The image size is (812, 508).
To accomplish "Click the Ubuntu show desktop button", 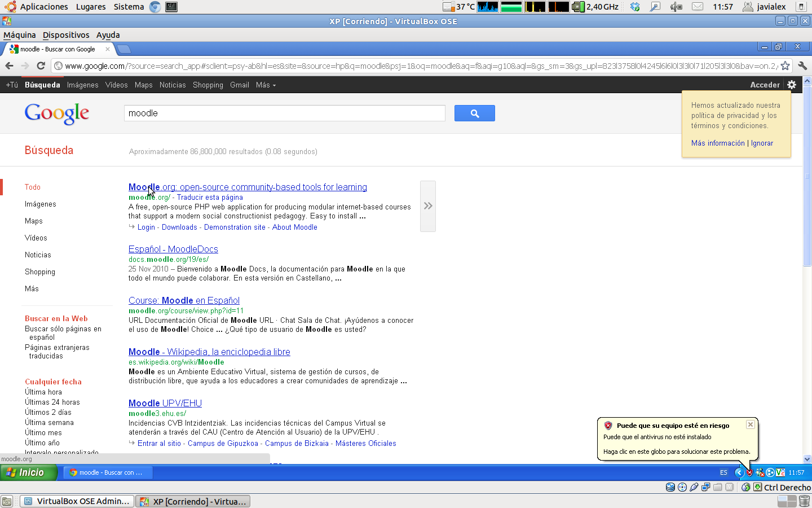I will [7, 501].
